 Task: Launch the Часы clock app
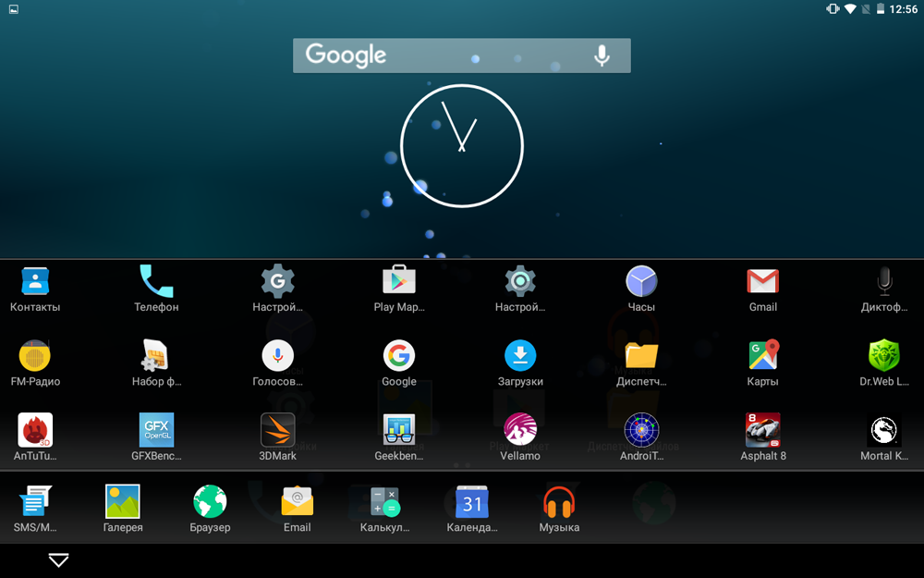[641, 281]
